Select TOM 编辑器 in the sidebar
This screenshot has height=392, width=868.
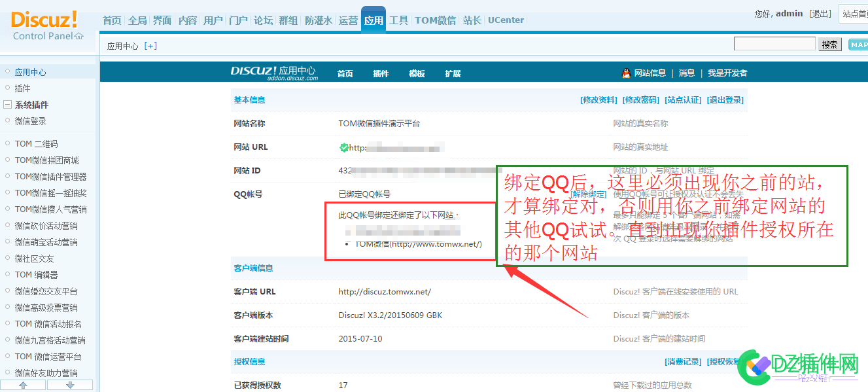(37, 275)
